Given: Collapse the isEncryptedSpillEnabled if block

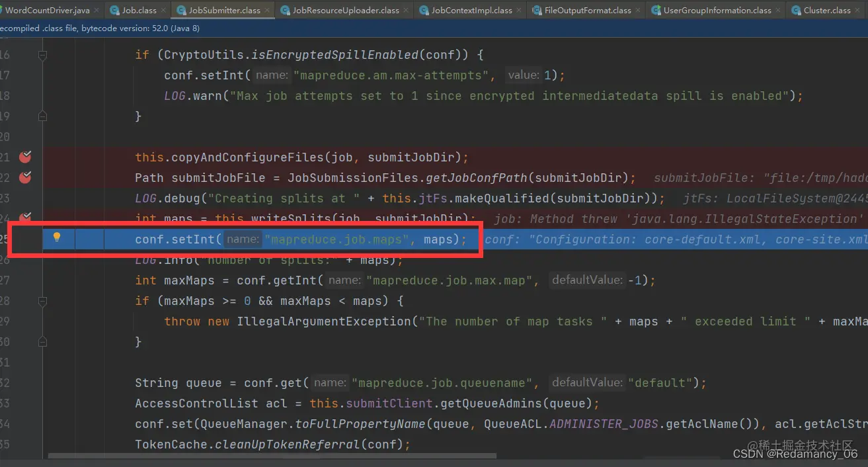Looking at the screenshot, I should 42,56.
